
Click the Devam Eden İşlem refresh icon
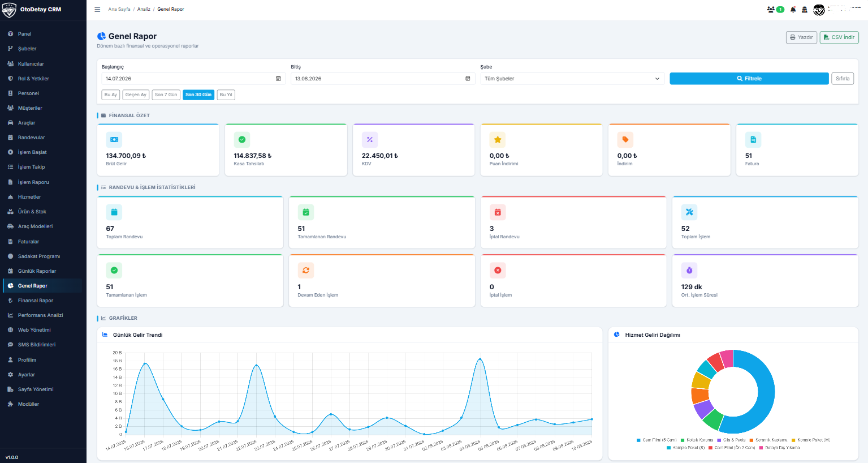coord(306,271)
